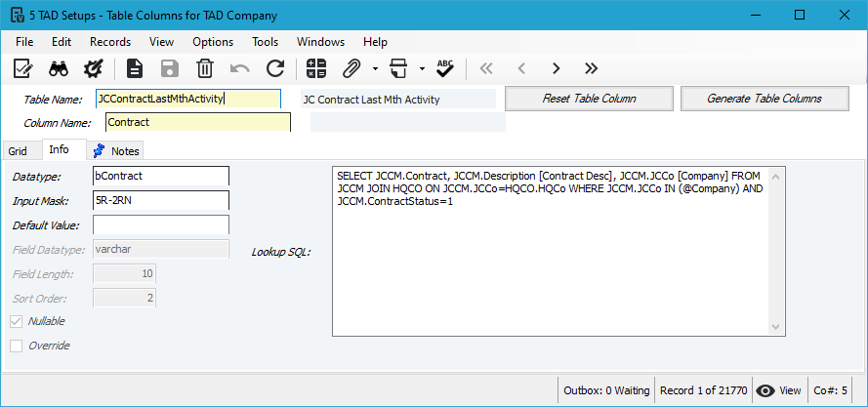868x407 pixels.
Task: Toggle the Nullable checkbox
Action: [x=16, y=322]
